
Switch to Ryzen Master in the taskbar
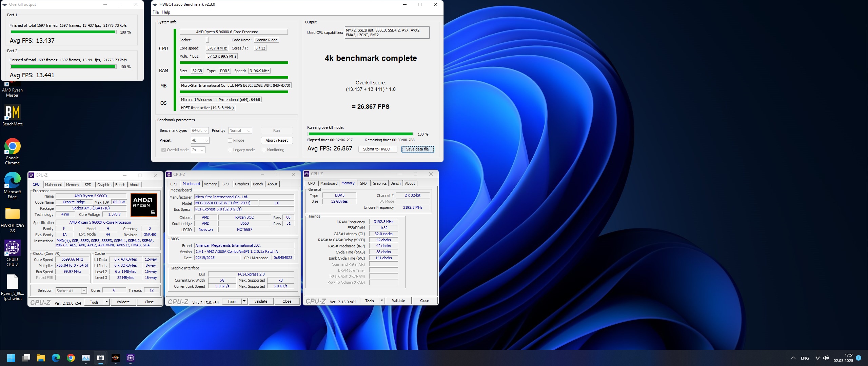point(116,358)
